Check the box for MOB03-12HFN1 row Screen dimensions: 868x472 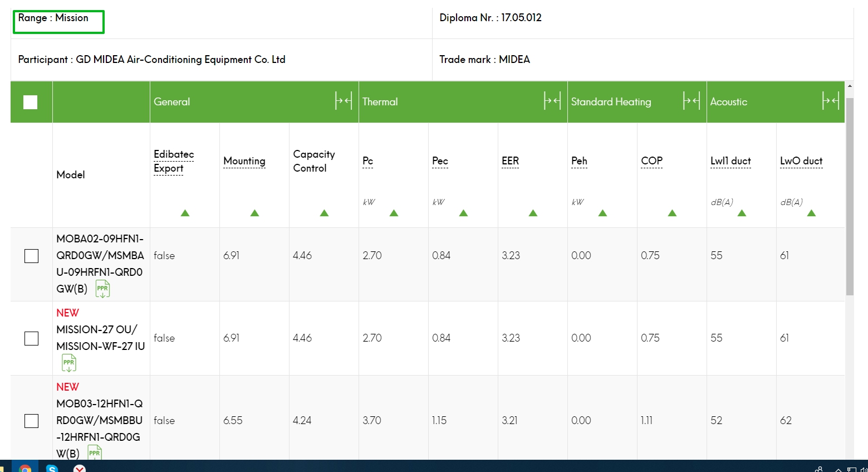(32, 421)
